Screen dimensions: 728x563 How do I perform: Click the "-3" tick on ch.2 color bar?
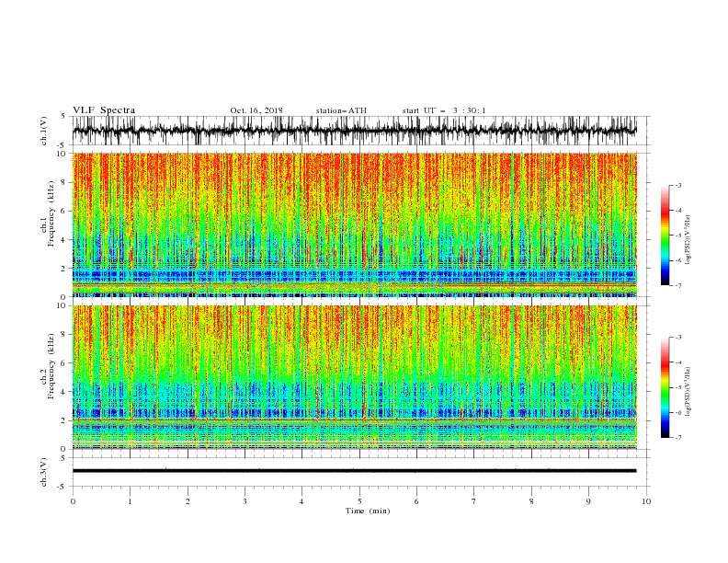[678, 338]
